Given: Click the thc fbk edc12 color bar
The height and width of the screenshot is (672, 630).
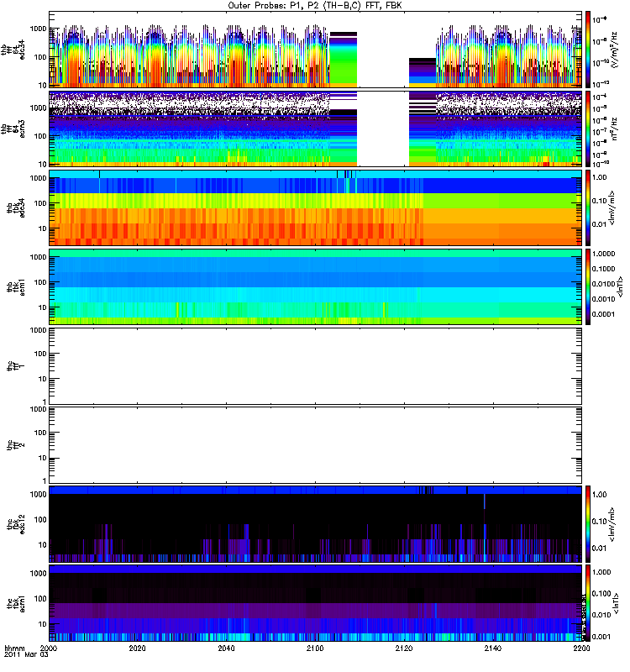Looking at the screenshot, I should coord(588,524).
